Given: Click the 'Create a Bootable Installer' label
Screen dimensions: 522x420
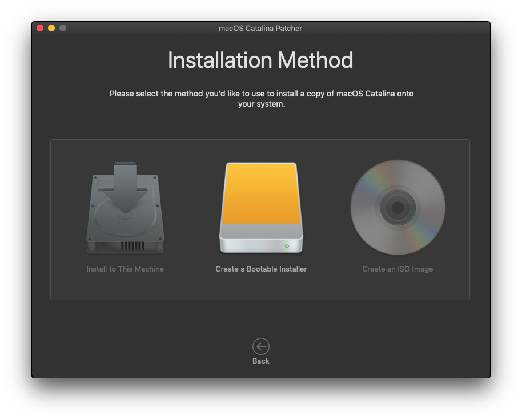Looking at the screenshot, I should [261, 269].
